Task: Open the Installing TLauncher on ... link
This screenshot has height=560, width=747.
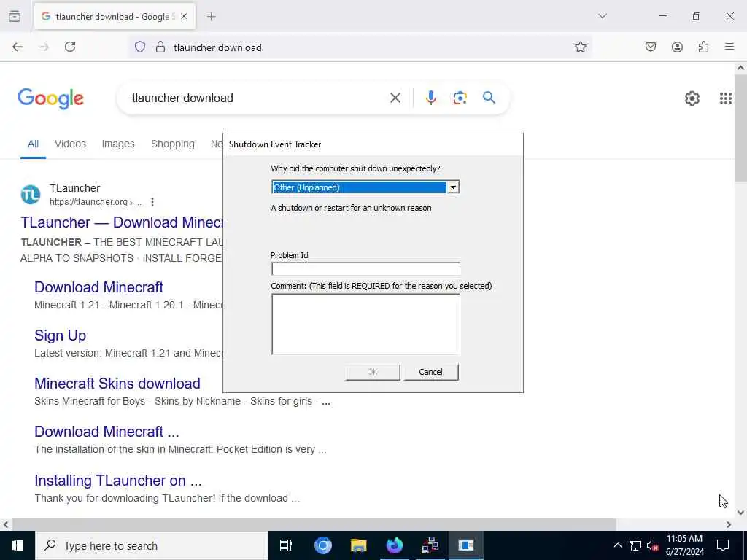Action: point(118,481)
